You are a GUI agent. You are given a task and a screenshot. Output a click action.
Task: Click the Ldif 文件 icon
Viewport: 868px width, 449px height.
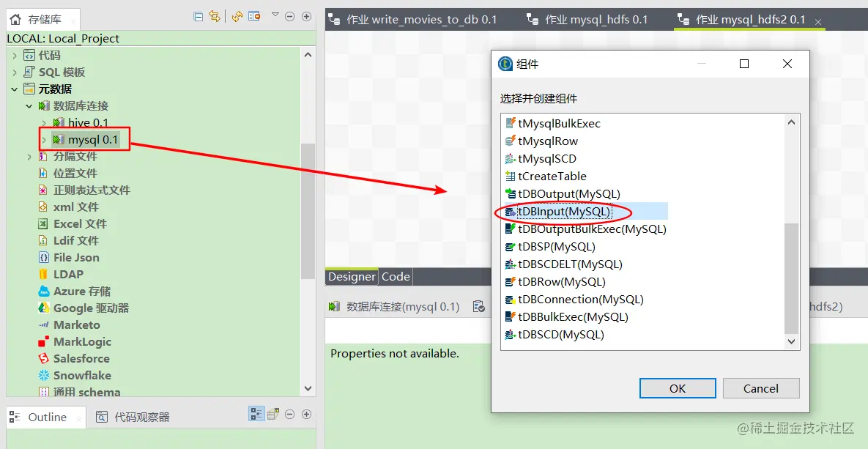click(x=43, y=241)
